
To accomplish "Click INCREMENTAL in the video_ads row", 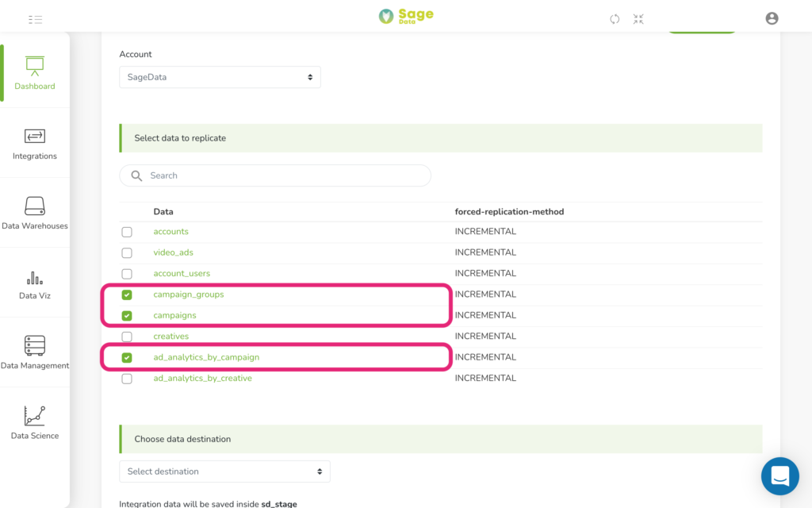I will coord(485,252).
